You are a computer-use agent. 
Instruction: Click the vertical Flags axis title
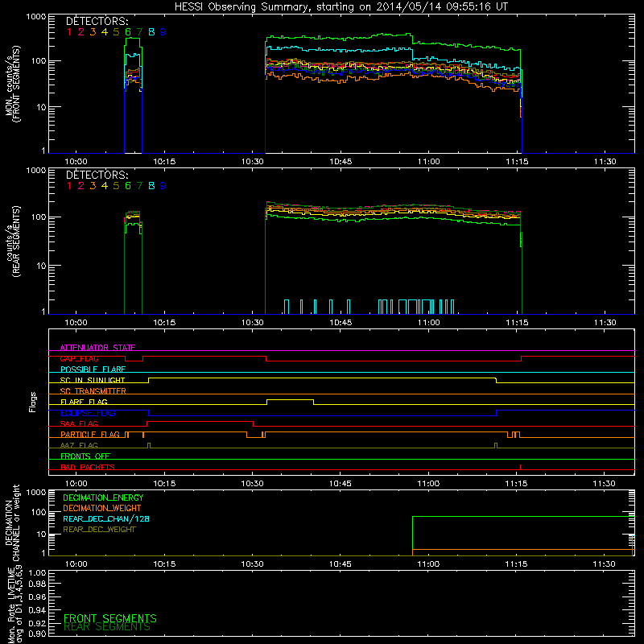coord(33,402)
